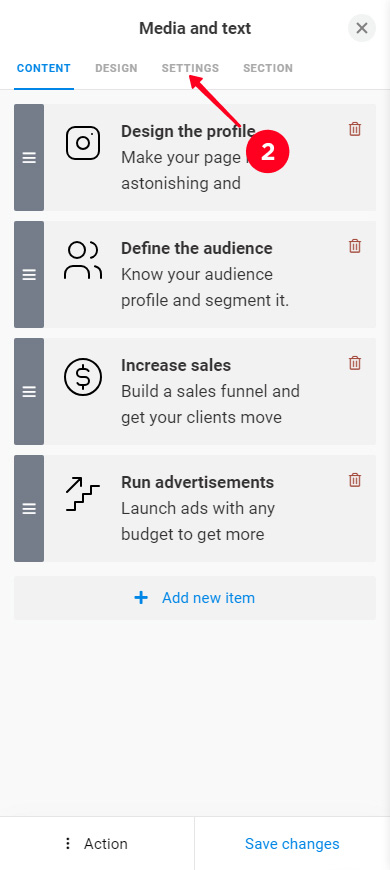390x870 pixels.
Task: Remove the Run advertisements item
Action: pos(354,480)
